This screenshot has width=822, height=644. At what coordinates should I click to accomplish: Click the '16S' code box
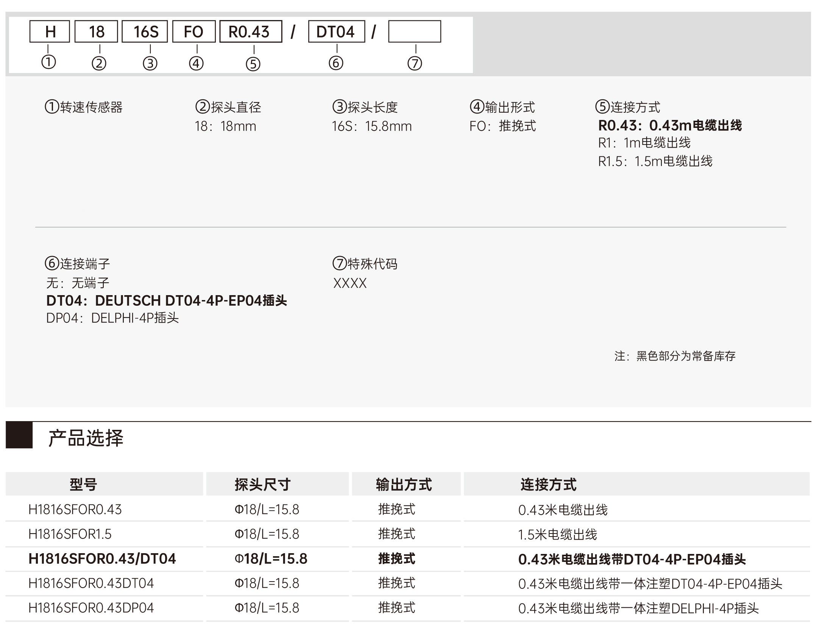point(145,31)
